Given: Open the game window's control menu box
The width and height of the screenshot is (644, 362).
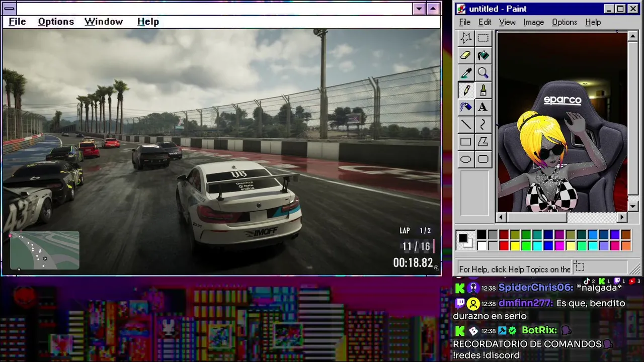Looking at the screenshot, I should [x=10, y=9].
